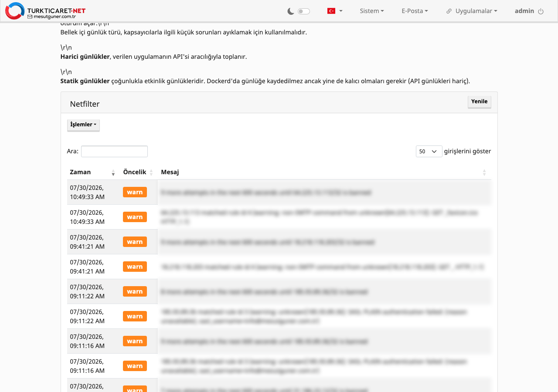The image size is (558, 392).
Task: Click the first warn badge at 10:49:33
Action: [x=135, y=192]
